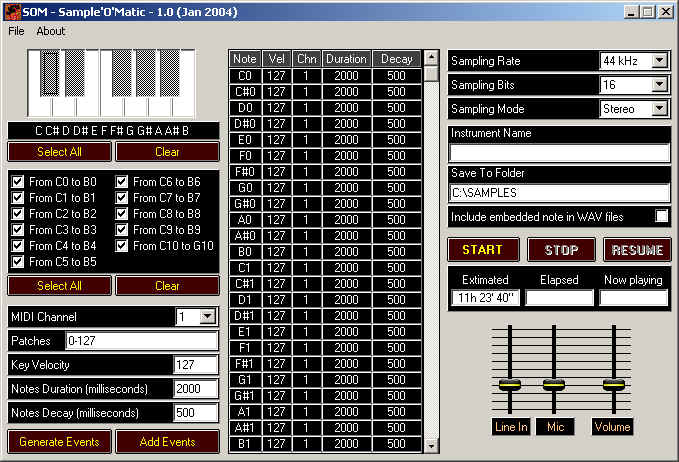Screen dimensions: 679x462
Task: Select the B1 note row
Action: click(x=325, y=444)
